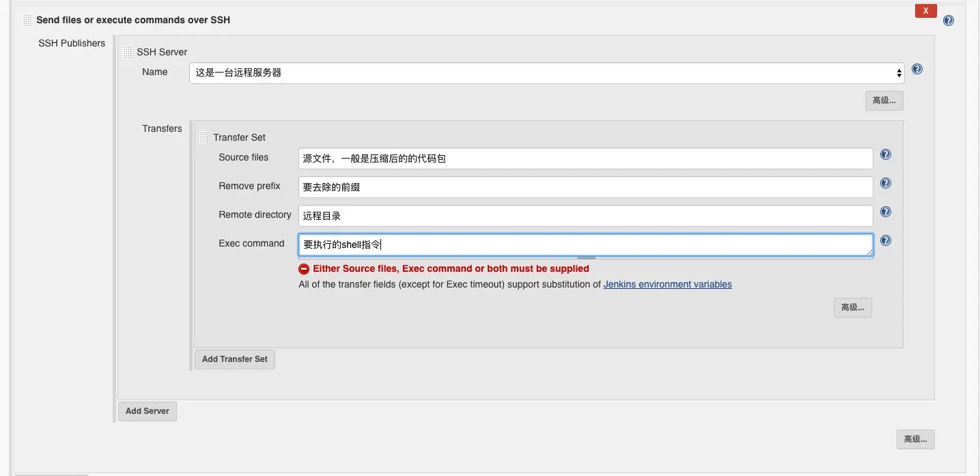Click the 'Remove prefix' field label
Screen dimensions: 980x476
pyautogui.click(x=249, y=186)
